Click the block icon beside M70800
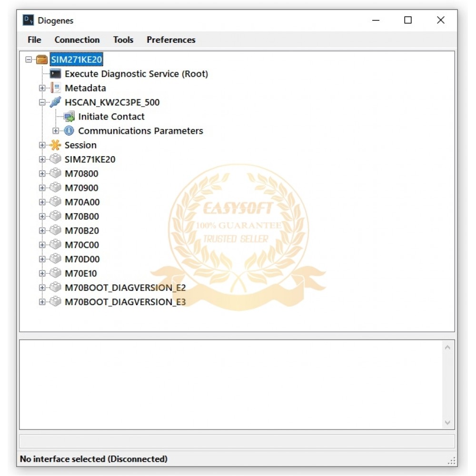 pos(56,173)
